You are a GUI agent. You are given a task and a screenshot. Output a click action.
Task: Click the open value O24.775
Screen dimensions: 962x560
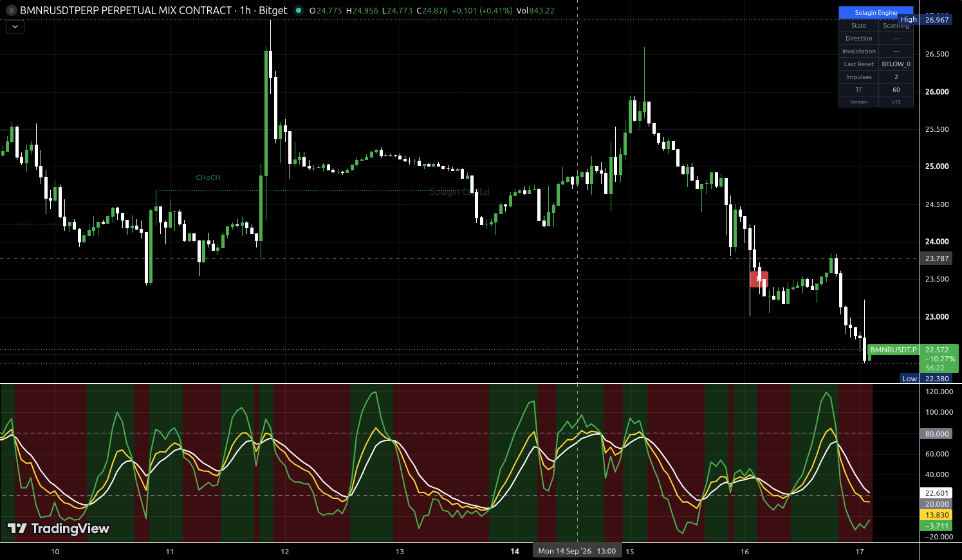(326, 11)
